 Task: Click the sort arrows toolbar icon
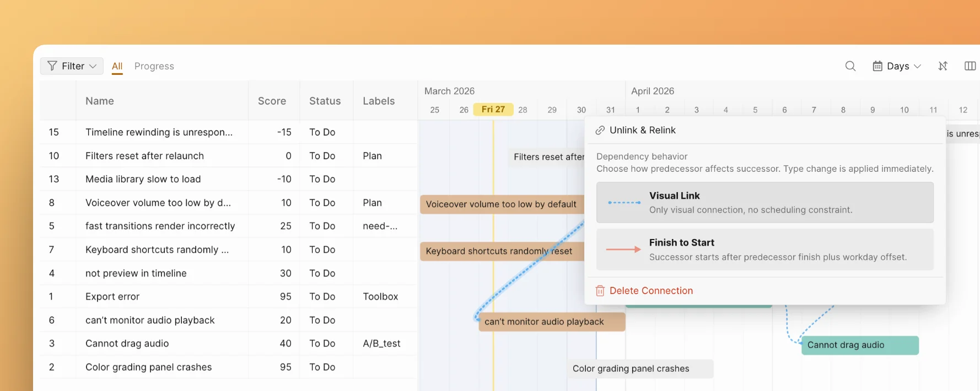click(943, 66)
